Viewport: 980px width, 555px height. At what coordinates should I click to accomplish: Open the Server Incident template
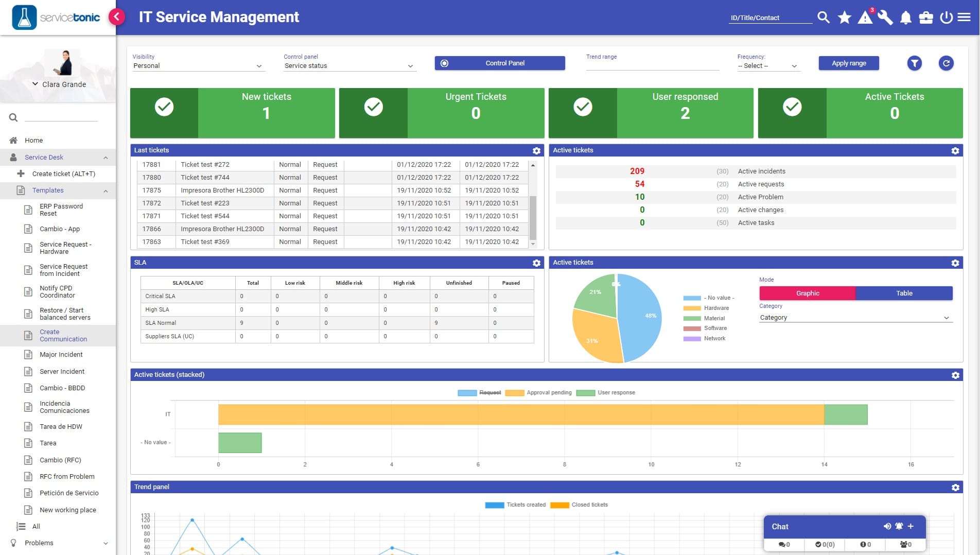pyautogui.click(x=62, y=372)
